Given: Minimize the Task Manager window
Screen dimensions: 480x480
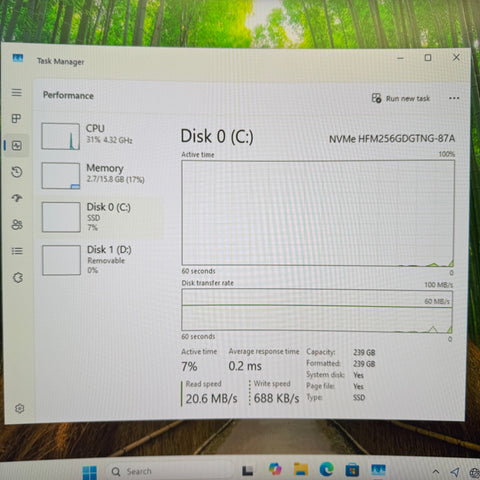Looking at the screenshot, I should click(x=400, y=58).
